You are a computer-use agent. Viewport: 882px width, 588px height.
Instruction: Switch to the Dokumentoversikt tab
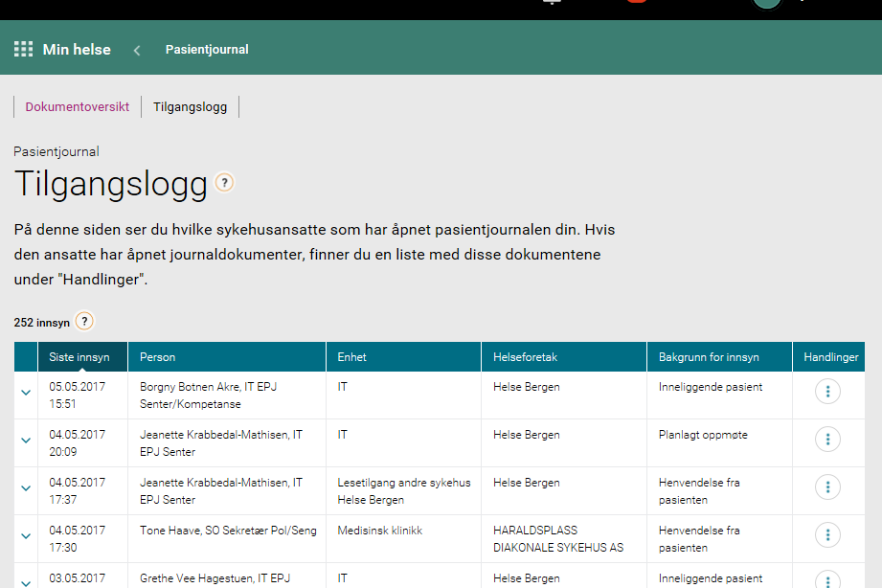(x=78, y=106)
